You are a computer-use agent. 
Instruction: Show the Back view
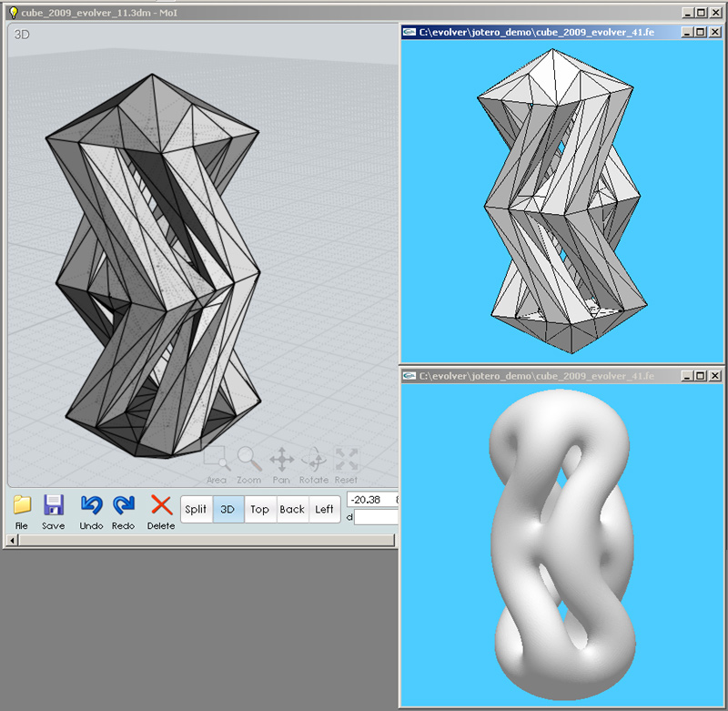tap(292, 510)
